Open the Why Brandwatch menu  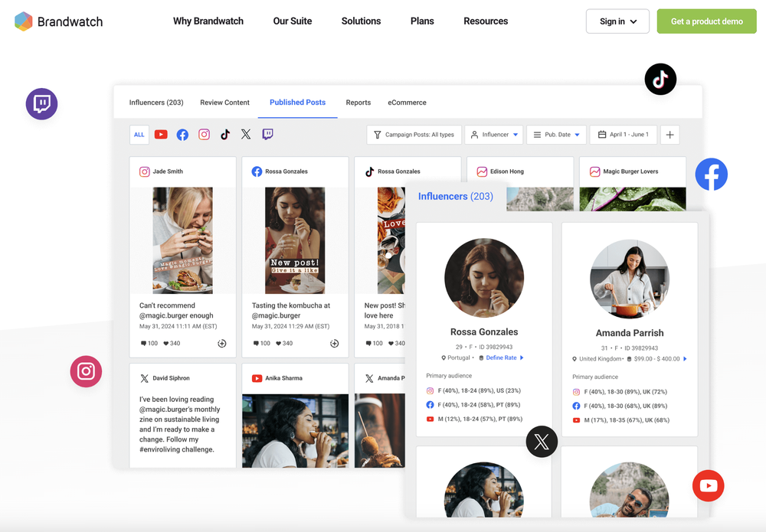pyautogui.click(x=208, y=21)
